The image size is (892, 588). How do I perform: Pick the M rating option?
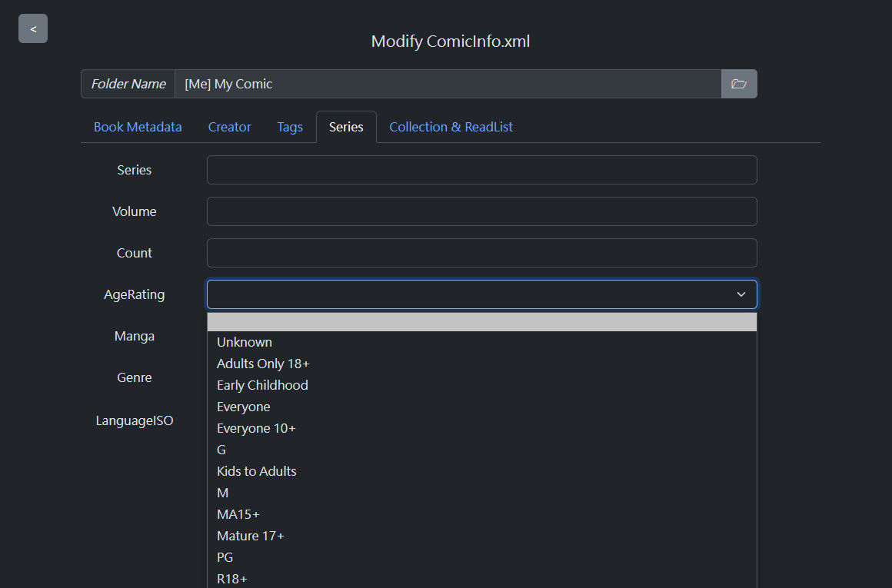pos(482,493)
